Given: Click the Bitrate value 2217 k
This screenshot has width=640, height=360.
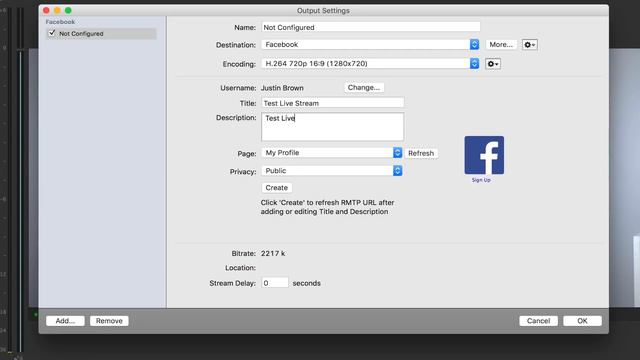Looking at the screenshot, I should point(273,253).
